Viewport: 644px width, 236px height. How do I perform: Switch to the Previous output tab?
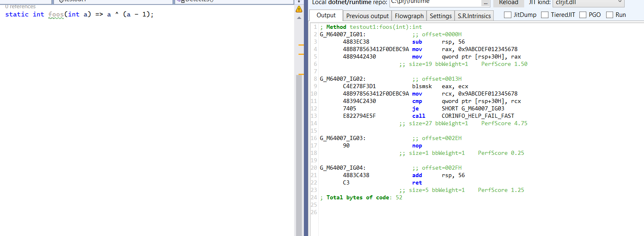367,16
